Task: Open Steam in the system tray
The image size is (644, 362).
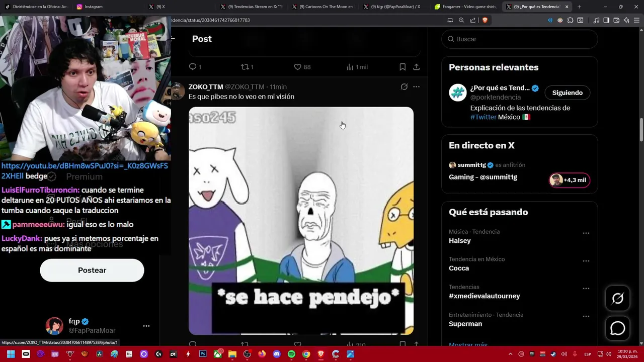Action: point(553,354)
